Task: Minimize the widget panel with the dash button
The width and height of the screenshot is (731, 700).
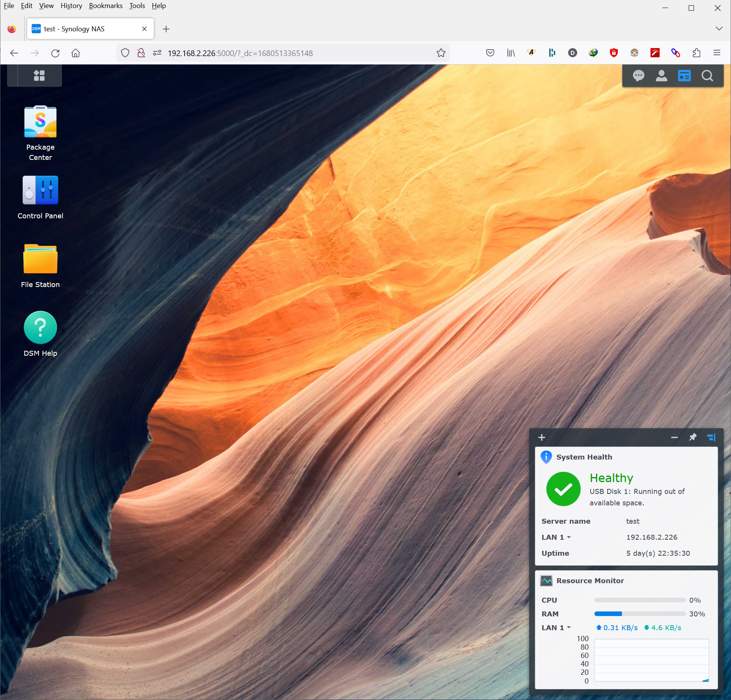Action: 674,437
